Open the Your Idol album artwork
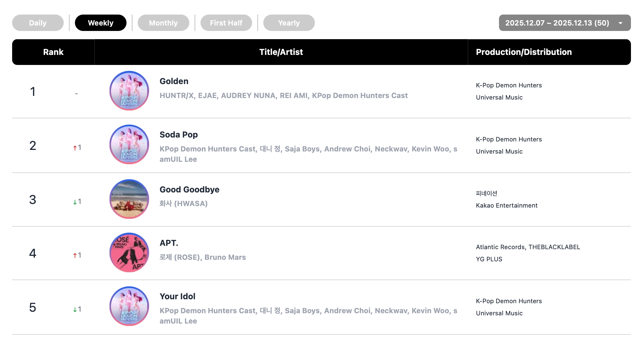 (x=129, y=306)
